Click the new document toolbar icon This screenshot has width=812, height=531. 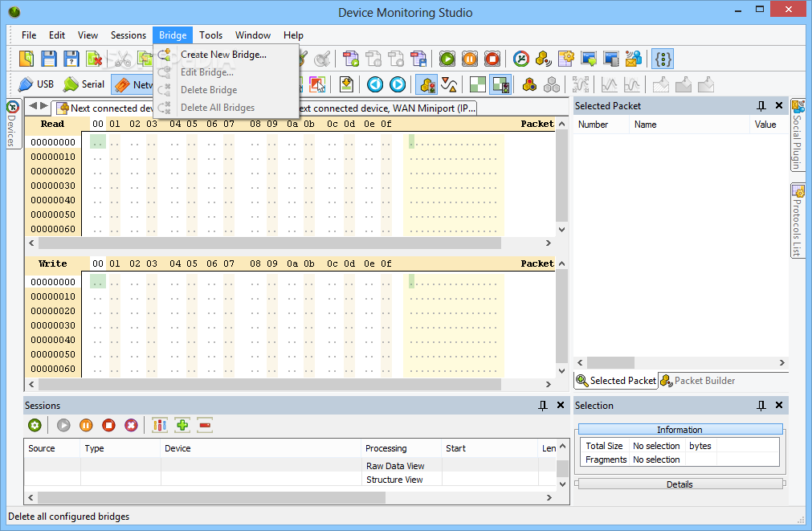click(27, 59)
